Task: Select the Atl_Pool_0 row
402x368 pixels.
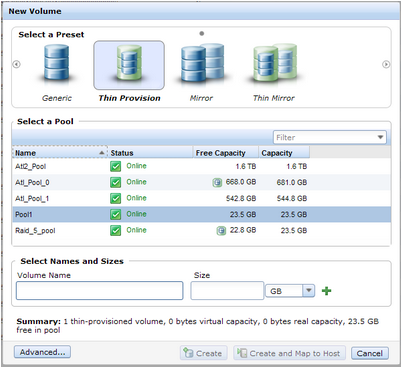Action: coord(201,182)
